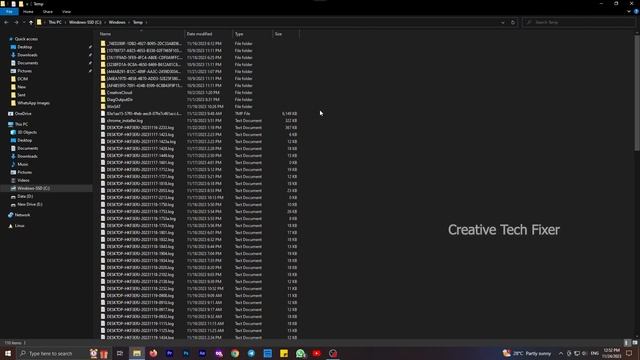The width and height of the screenshot is (640, 360).
Task: Launch Firefox from the taskbar
Action: [153, 353]
